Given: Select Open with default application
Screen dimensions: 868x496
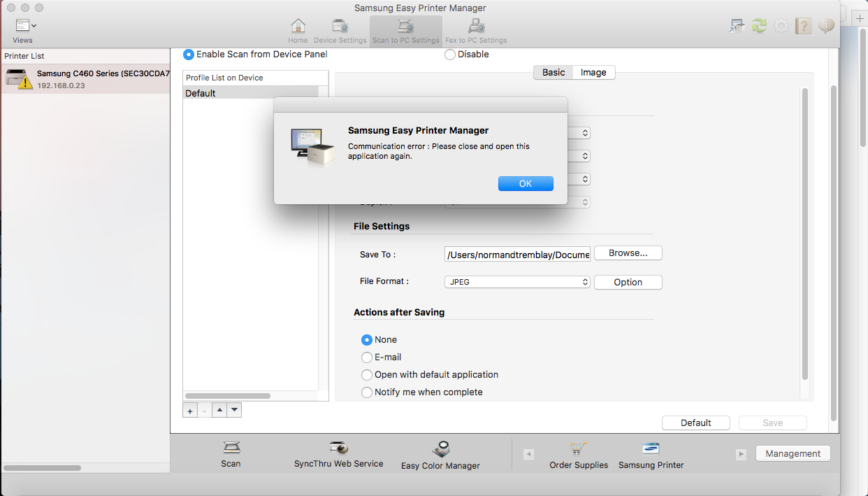Looking at the screenshot, I should 367,375.
